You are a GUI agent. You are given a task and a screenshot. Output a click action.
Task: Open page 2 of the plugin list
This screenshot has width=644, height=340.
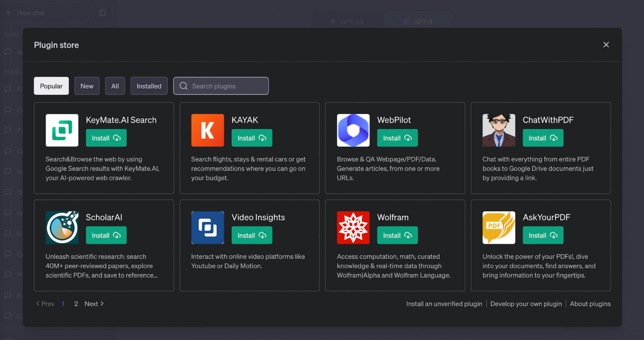[76, 303]
